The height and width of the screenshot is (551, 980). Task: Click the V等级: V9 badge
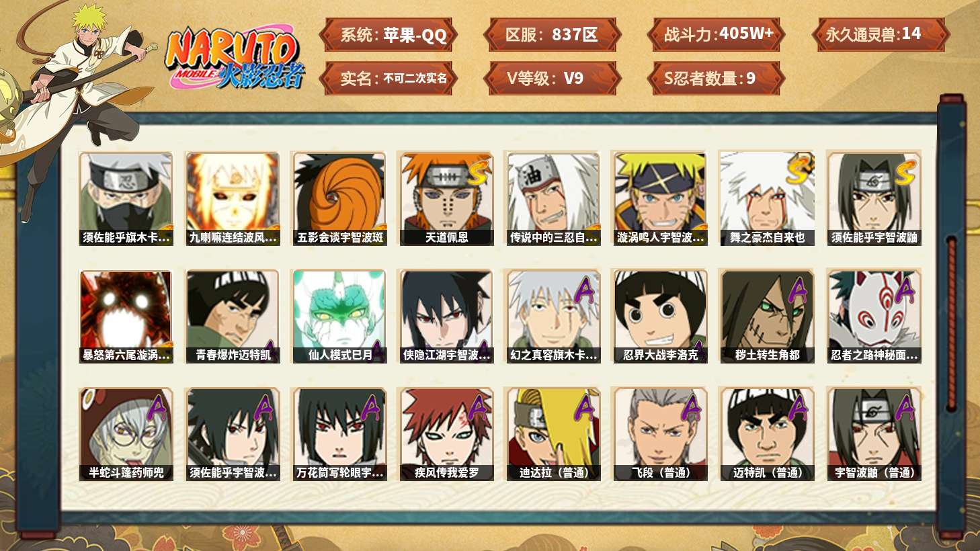pos(552,78)
